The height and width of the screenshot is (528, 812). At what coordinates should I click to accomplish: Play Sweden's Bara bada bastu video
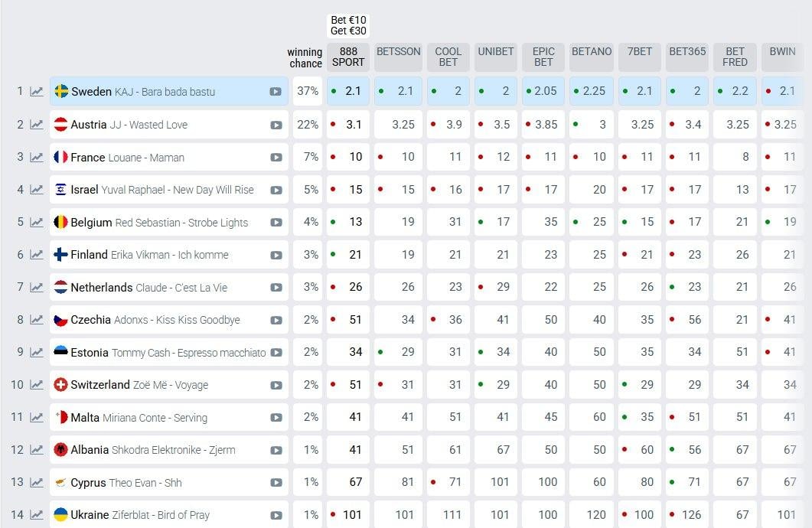click(x=276, y=92)
